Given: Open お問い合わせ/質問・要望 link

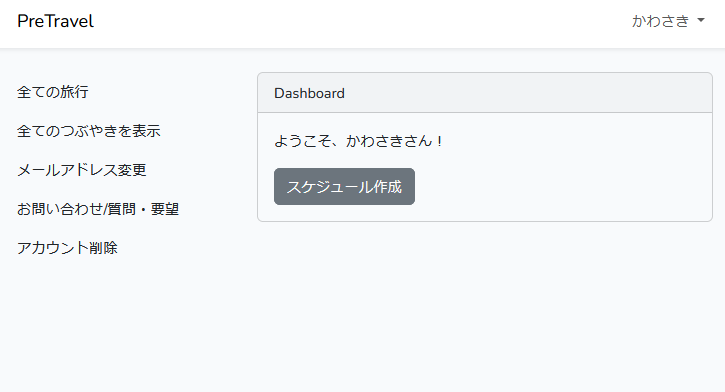Looking at the screenshot, I should pyautogui.click(x=98, y=209).
